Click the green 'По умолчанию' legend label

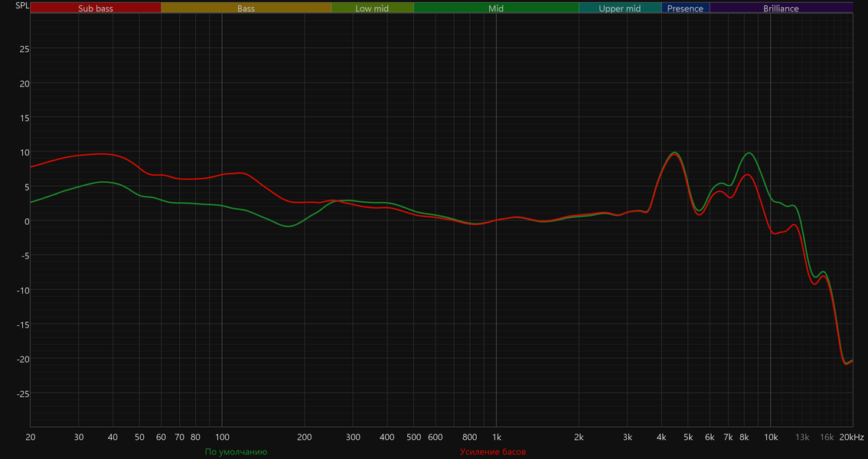[x=236, y=452]
